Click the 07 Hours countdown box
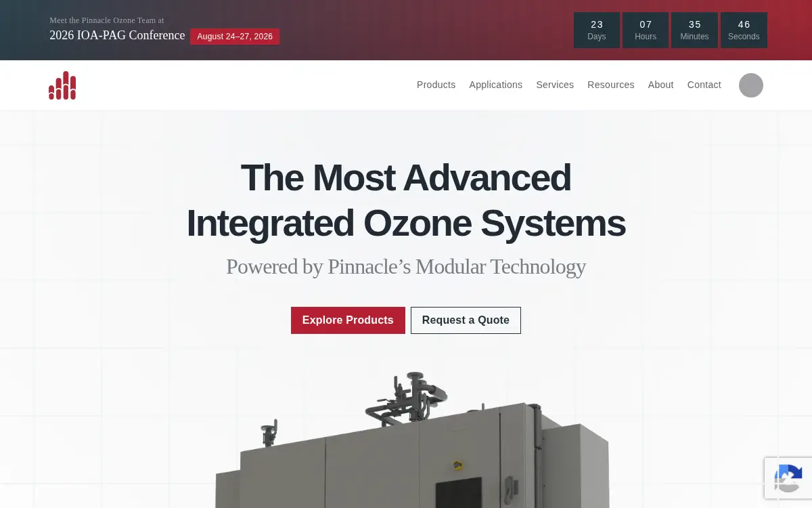 point(646,30)
